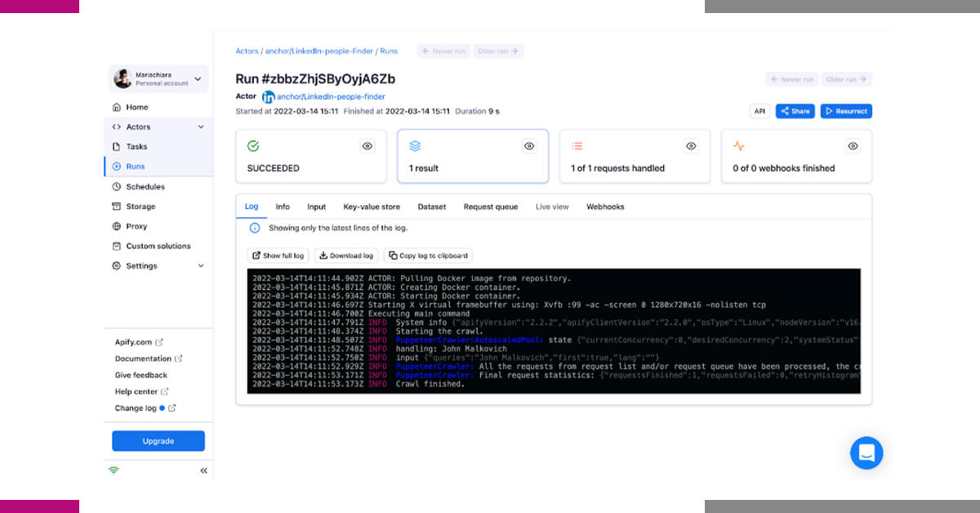Open the Request queue tab
This screenshot has width=980, height=513.
click(x=491, y=207)
